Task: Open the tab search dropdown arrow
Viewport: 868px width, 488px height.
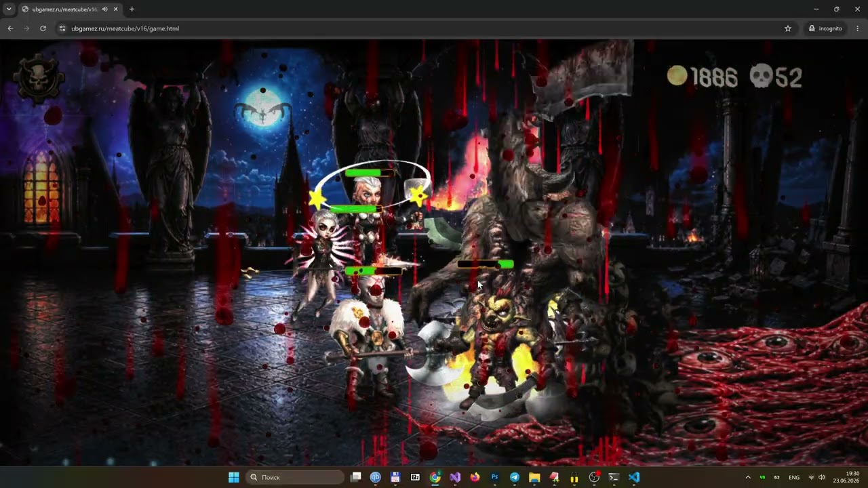Action: [x=9, y=9]
